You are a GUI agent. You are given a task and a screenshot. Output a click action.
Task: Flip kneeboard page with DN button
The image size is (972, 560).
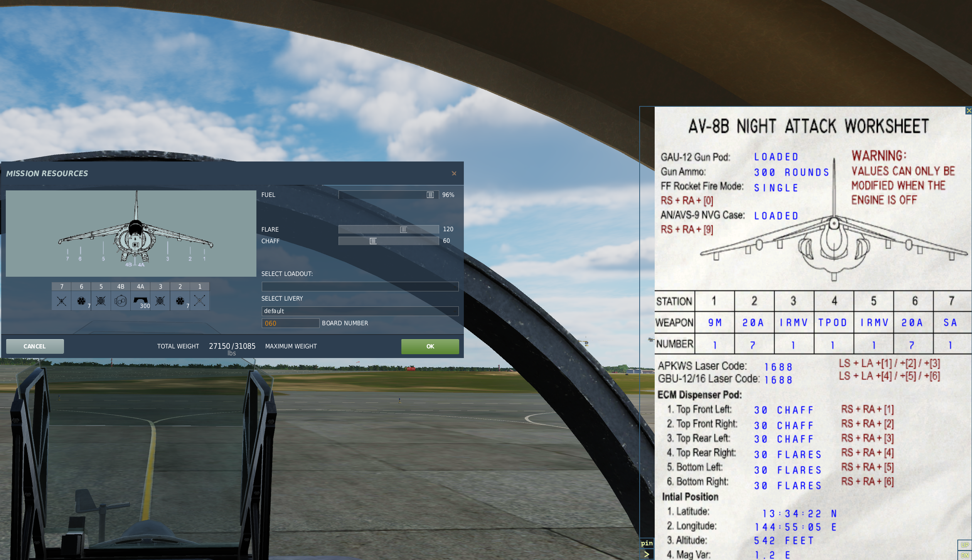pos(965,555)
